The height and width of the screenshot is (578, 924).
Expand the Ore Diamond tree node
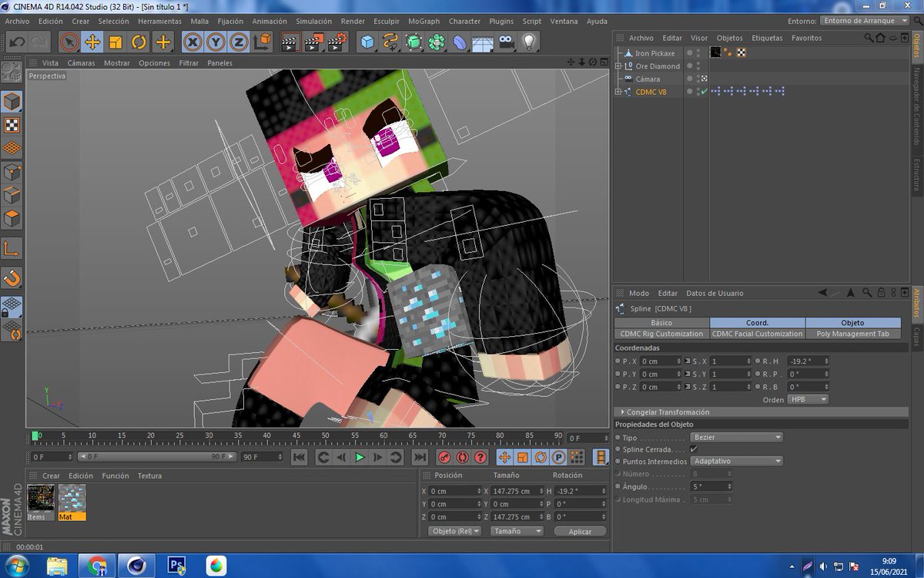[x=618, y=66]
